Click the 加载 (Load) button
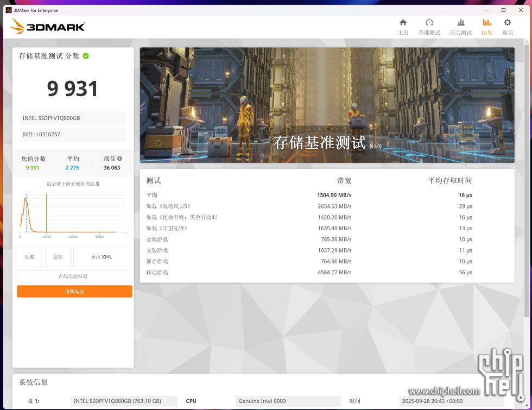This screenshot has width=532, height=410. pyautogui.click(x=29, y=257)
